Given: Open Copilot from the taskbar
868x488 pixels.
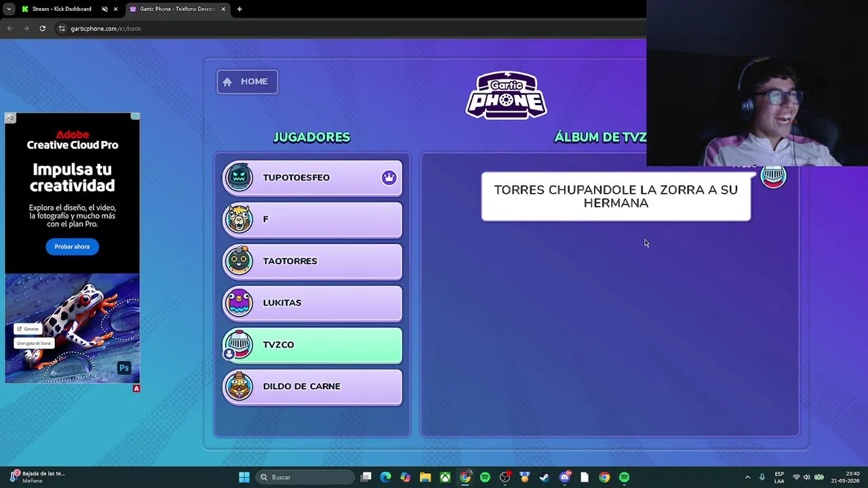Looking at the screenshot, I should [x=406, y=477].
